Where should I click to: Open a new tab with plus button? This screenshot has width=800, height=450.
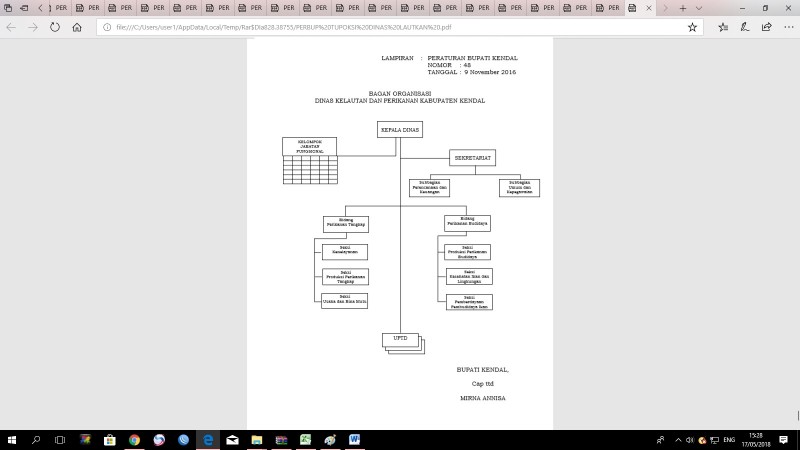tap(683, 8)
